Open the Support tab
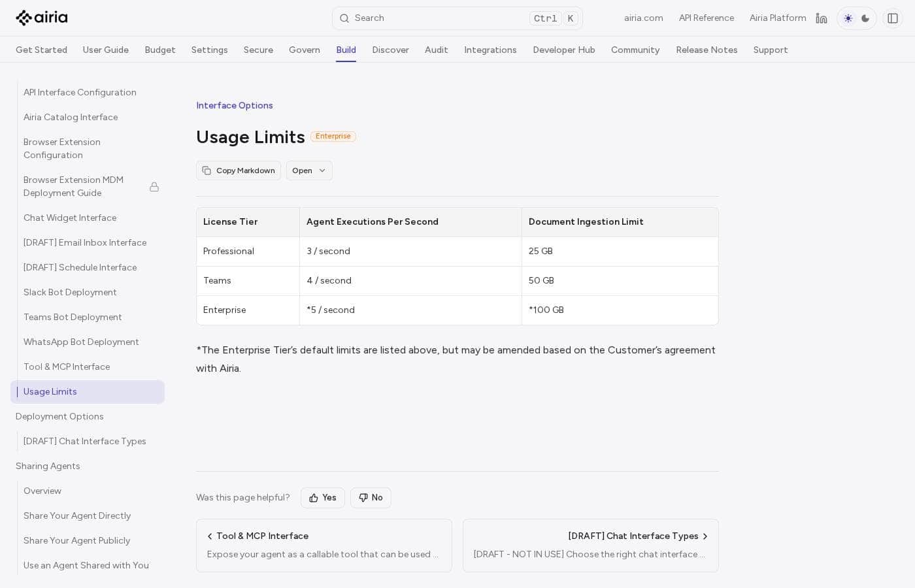The height and width of the screenshot is (588, 915). [771, 50]
